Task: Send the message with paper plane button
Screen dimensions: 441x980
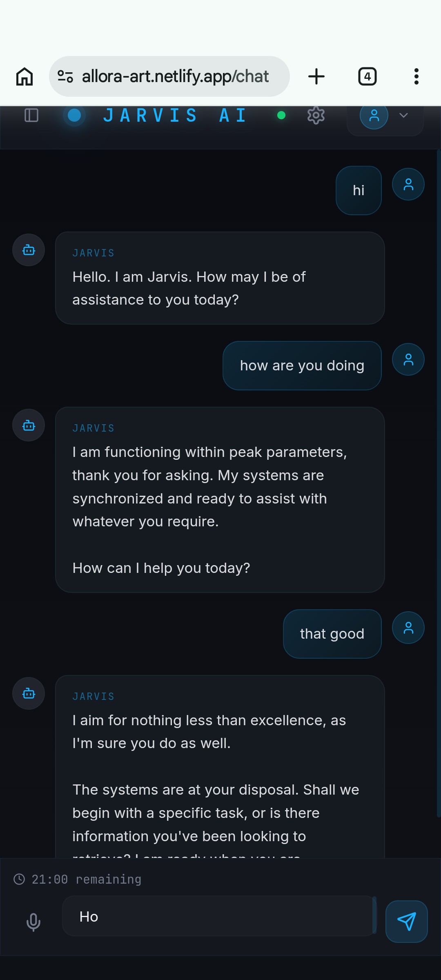Action: coord(407,922)
